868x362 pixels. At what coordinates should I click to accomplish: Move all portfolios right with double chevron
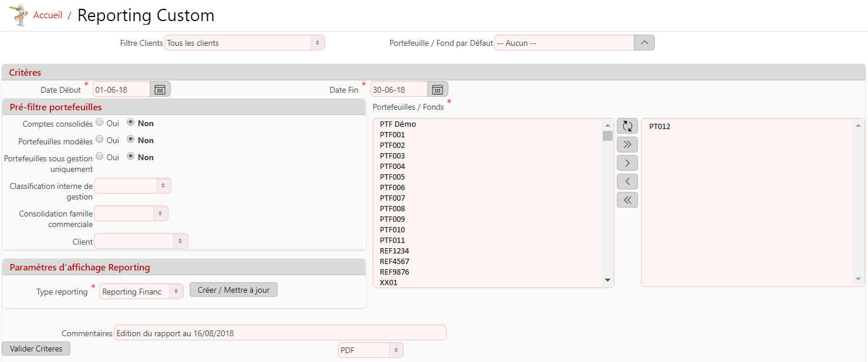(x=627, y=144)
